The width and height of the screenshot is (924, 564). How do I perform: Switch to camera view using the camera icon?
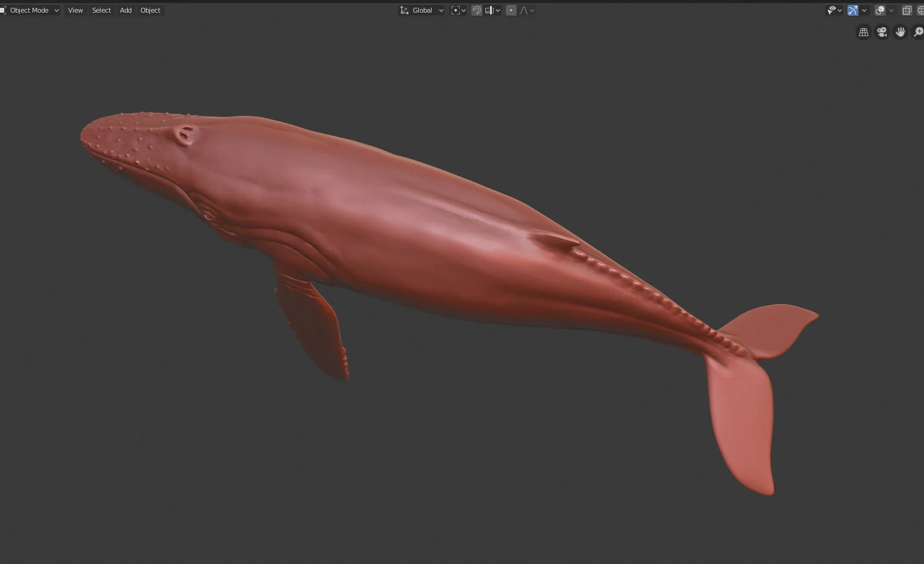(x=882, y=31)
